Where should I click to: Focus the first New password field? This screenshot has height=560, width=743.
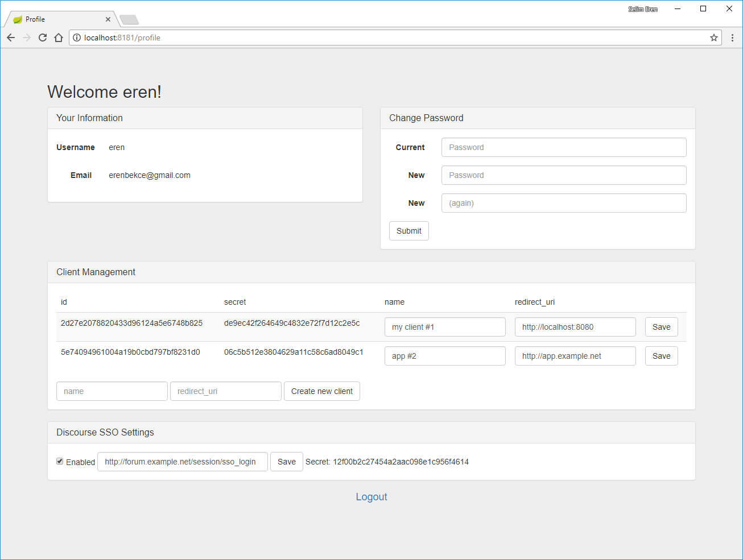564,175
